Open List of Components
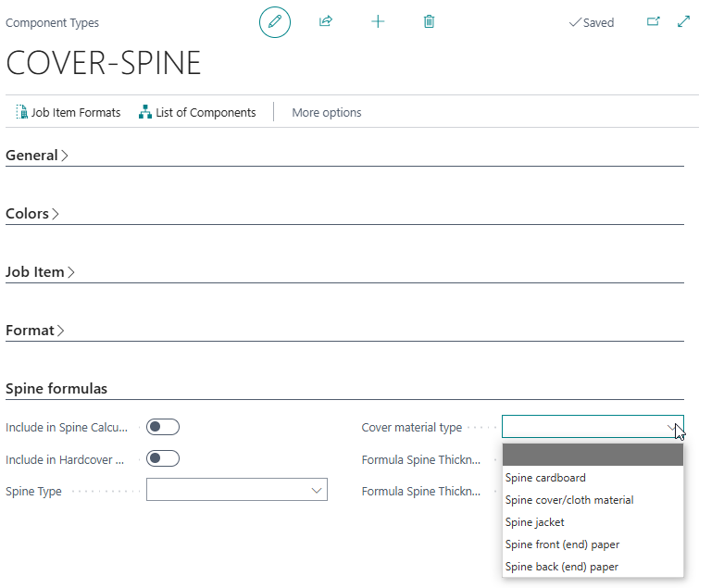Screen dimensions: 724x588 click(x=197, y=112)
